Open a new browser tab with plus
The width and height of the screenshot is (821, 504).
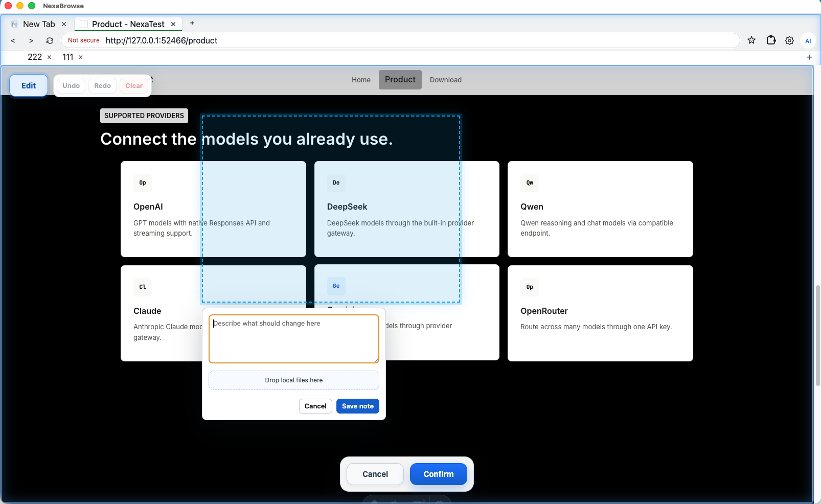click(x=192, y=23)
